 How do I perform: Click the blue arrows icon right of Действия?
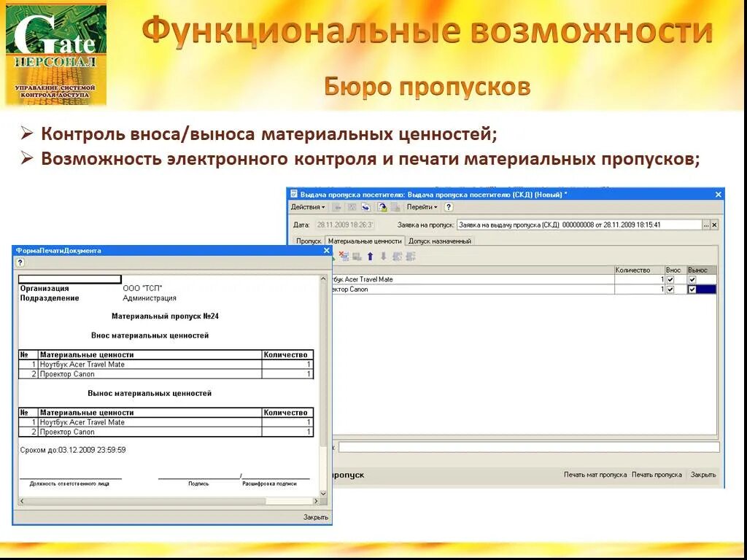pos(365,207)
